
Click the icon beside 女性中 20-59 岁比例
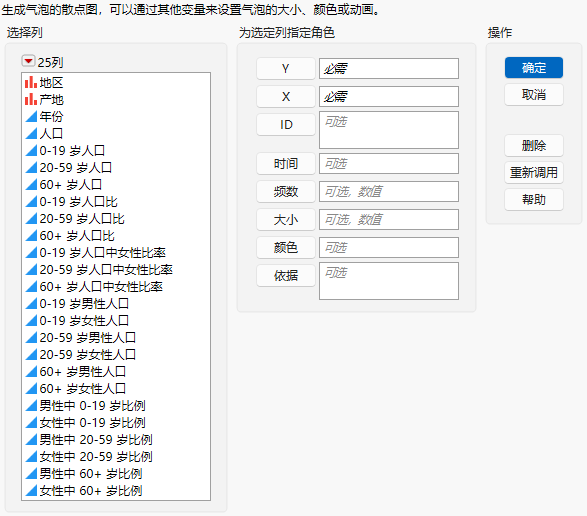point(31,457)
